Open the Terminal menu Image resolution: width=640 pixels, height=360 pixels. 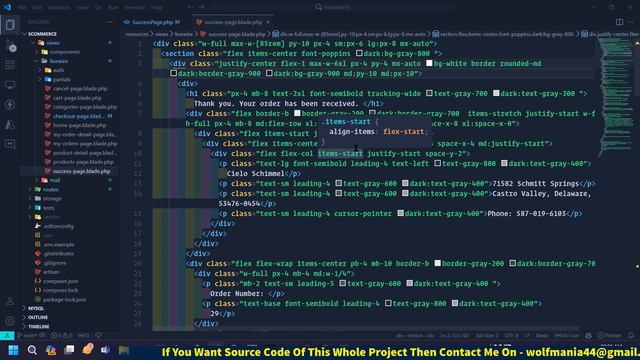pos(135,7)
